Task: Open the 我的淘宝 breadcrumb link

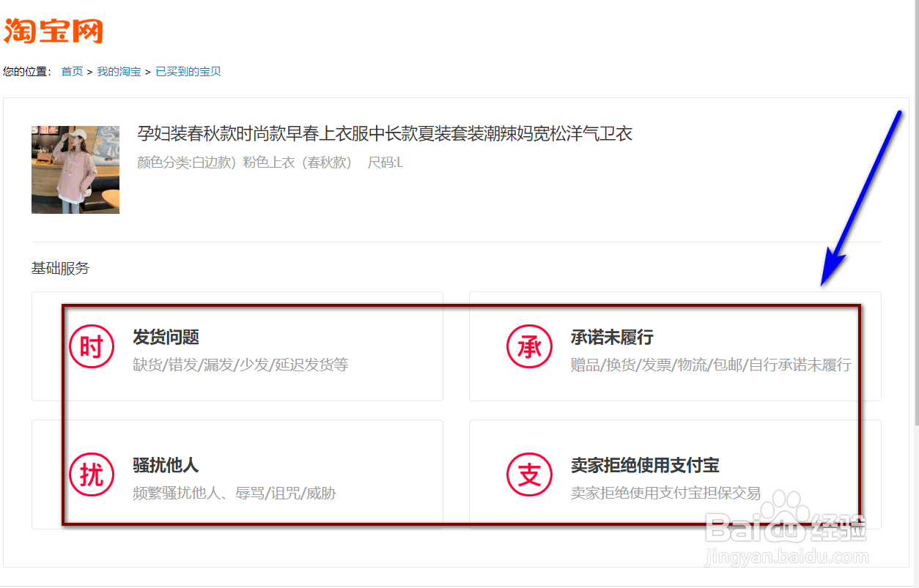Action: [x=119, y=71]
